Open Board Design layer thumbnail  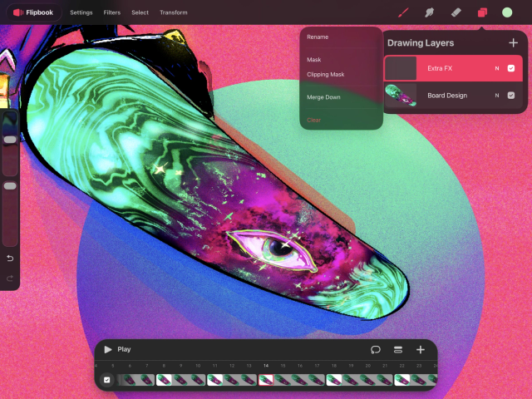point(401,96)
